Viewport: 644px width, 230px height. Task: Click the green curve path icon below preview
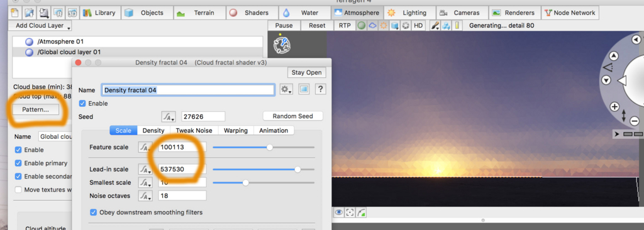click(360, 212)
